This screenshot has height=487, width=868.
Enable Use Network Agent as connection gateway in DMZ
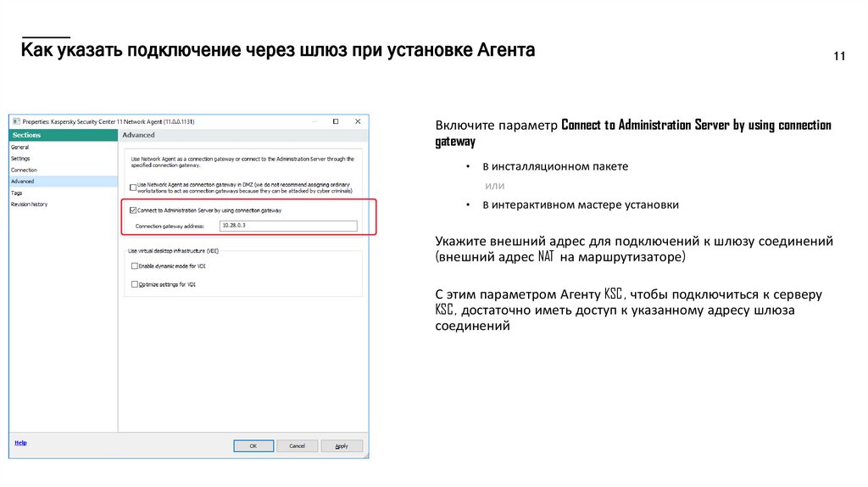[x=133, y=188]
